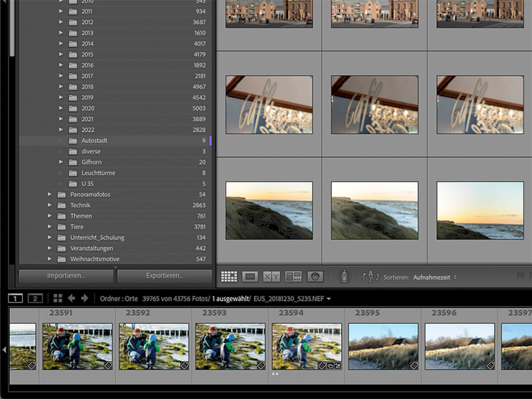Screen dimensions: 532x399
Task: Click '39765 von 43756 Fotos' text
Action: [x=176, y=299]
